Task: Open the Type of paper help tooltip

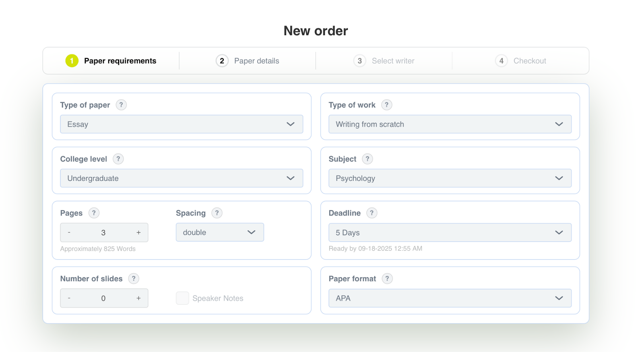Action: 121,105
